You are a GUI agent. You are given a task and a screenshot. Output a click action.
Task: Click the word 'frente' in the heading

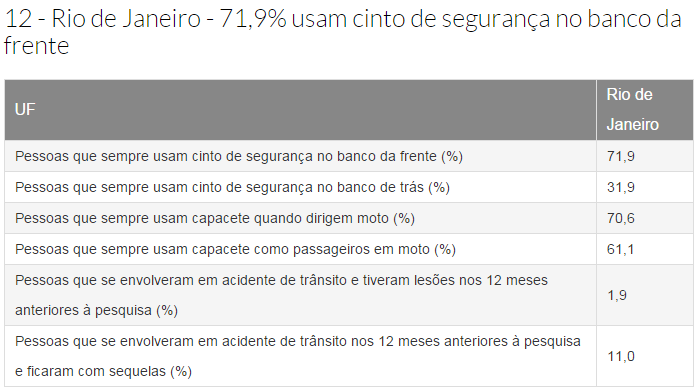pos(37,46)
